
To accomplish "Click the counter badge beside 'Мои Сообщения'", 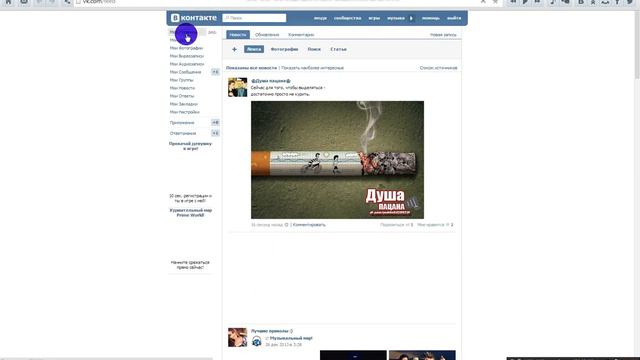I will 215,72.
